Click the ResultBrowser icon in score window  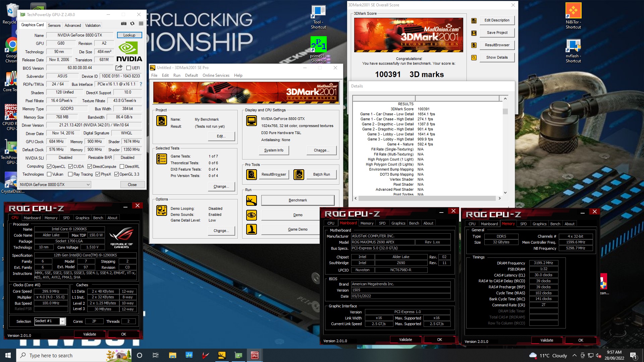(x=474, y=45)
